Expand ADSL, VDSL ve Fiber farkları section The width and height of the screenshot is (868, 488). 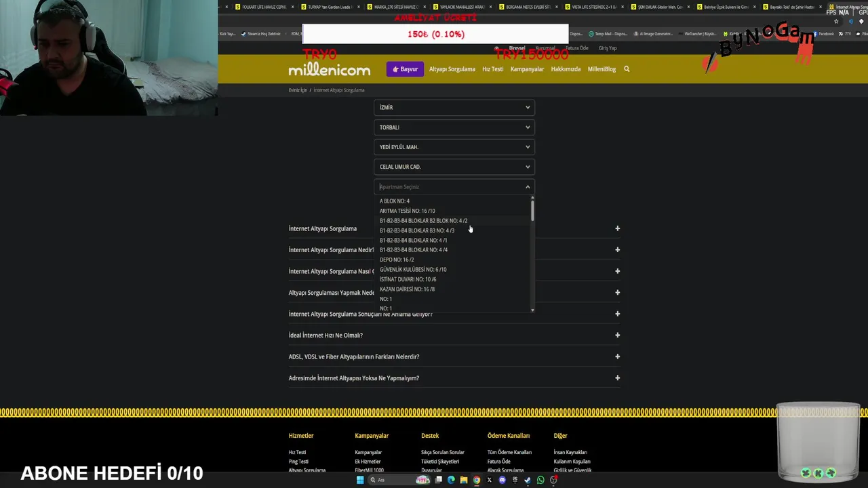[454, 357]
